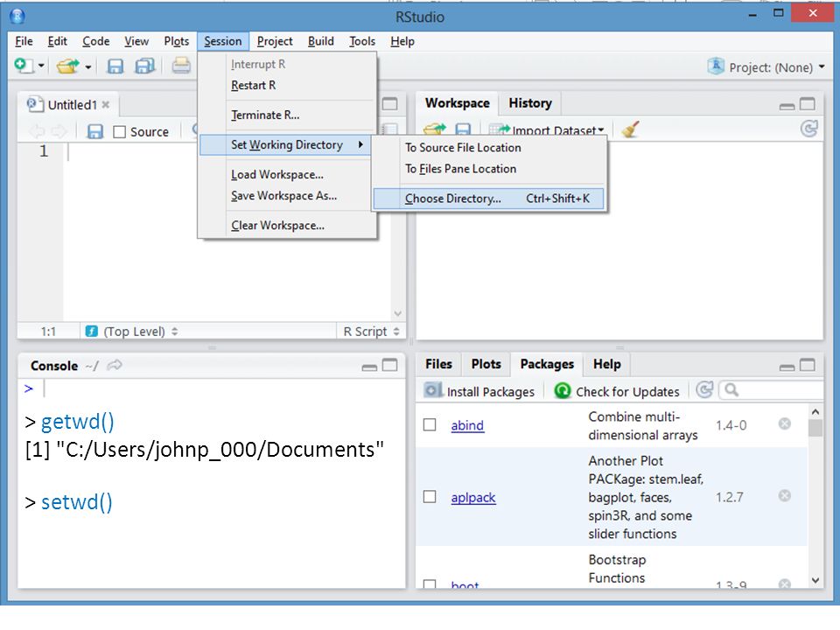Save the current document from main toolbar
The width and height of the screenshot is (840, 630).
pyautogui.click(x=115, y=66)
